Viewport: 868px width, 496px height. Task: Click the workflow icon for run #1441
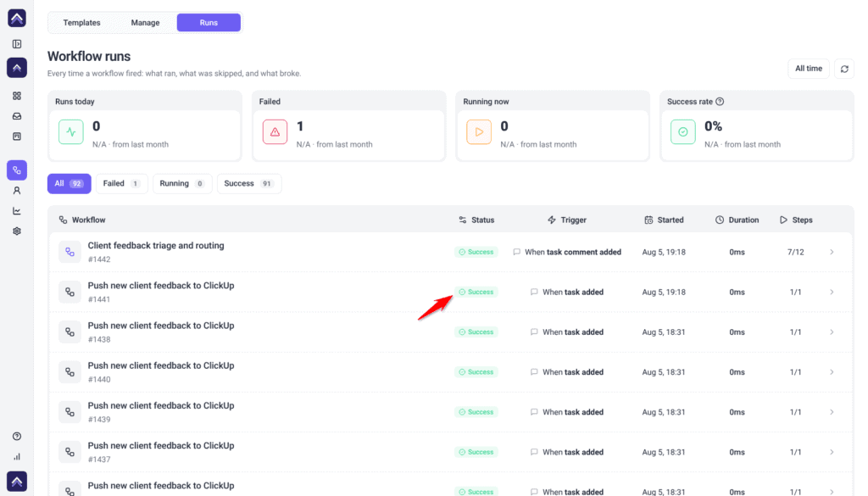[70, 292]
